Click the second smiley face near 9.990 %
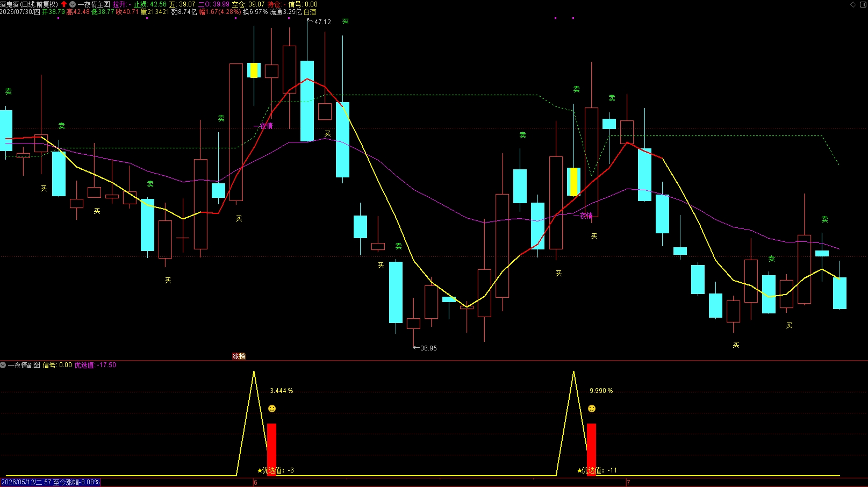The width and height of the screenshot is (868, 487). tap(592, 409)
